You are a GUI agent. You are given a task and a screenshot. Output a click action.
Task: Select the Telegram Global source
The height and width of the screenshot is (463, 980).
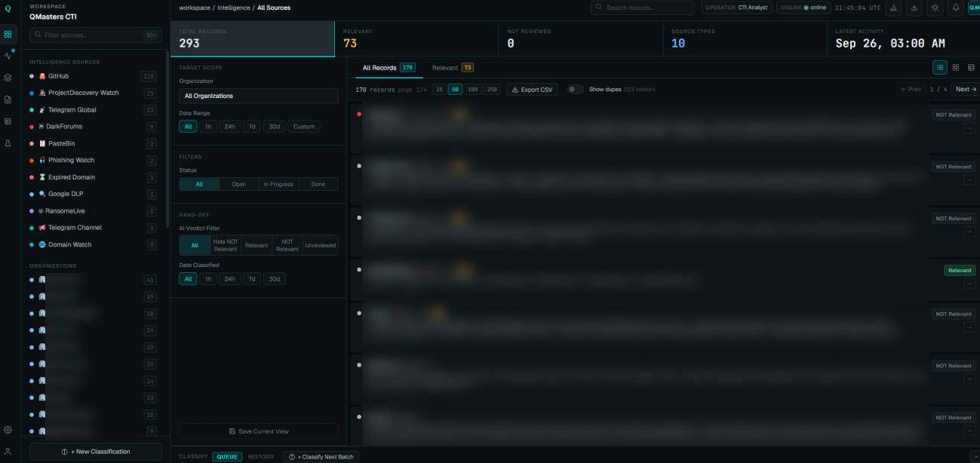point(93,110)
